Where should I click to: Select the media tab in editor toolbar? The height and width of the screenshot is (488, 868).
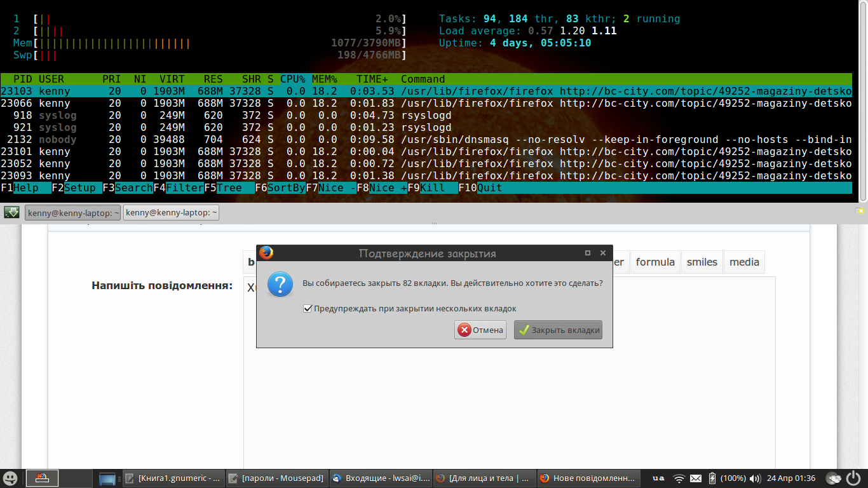(x=744, y=262)
